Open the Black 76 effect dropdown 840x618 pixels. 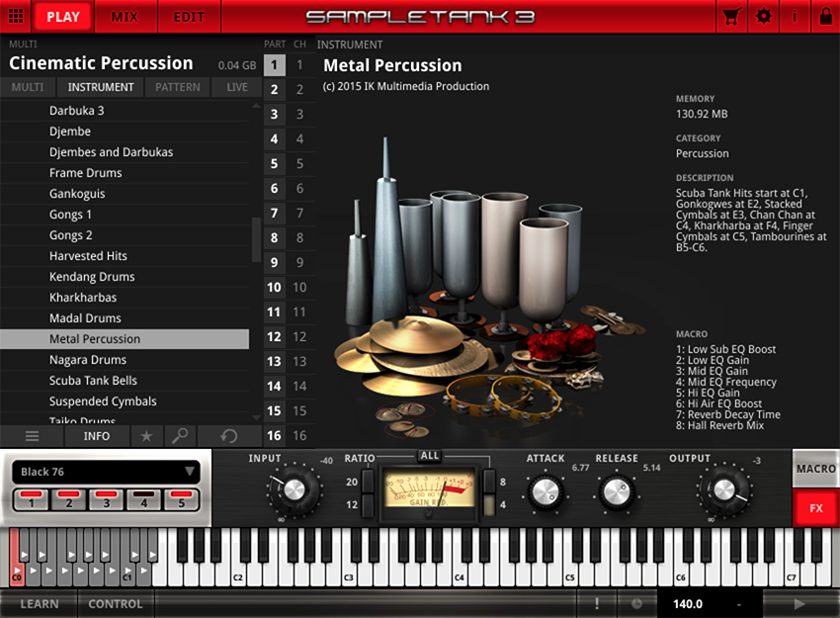pos(106,472)
